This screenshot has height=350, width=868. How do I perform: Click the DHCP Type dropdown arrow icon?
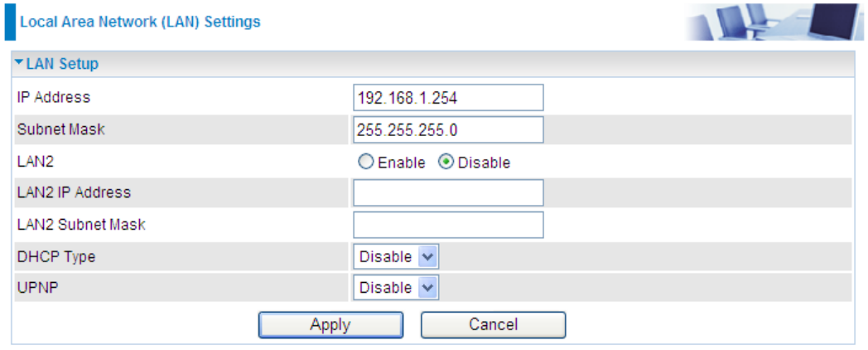(428, 257)
